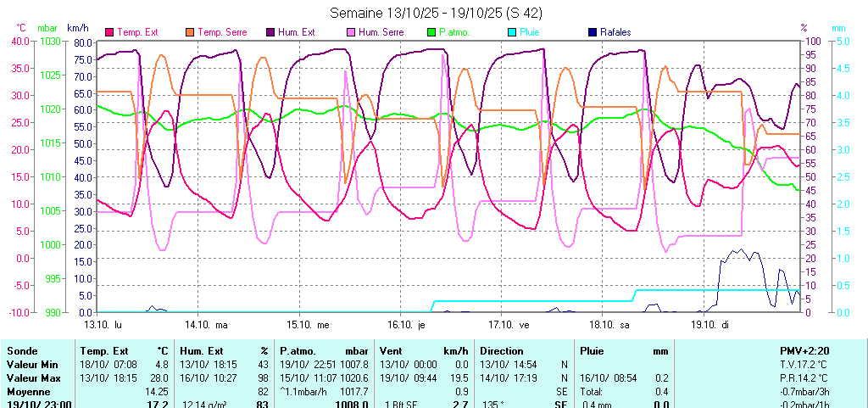Click the orange Temp. Serre legend swatch
Viewport: 868px width, 408px height.
[x=190, y=32]
